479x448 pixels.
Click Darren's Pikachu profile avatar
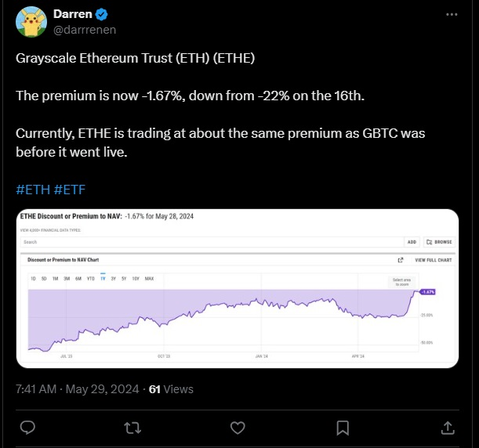pos(31,22)
